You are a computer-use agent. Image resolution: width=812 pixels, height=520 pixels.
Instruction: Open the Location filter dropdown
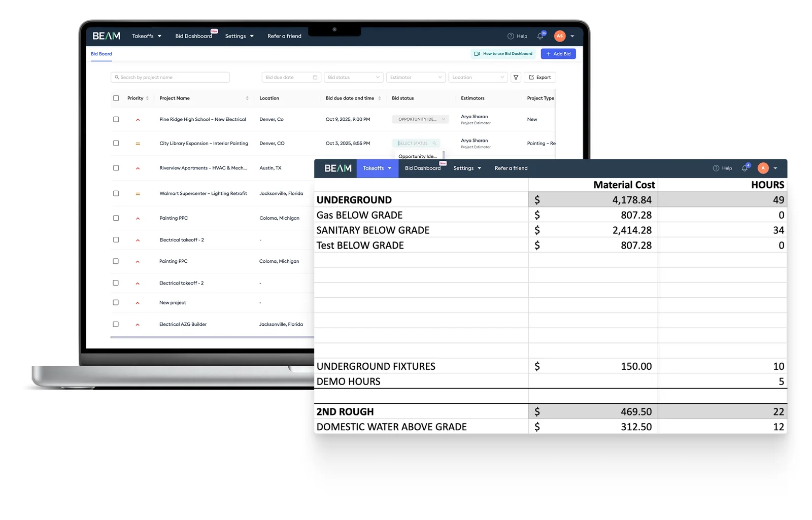point(478,77)
